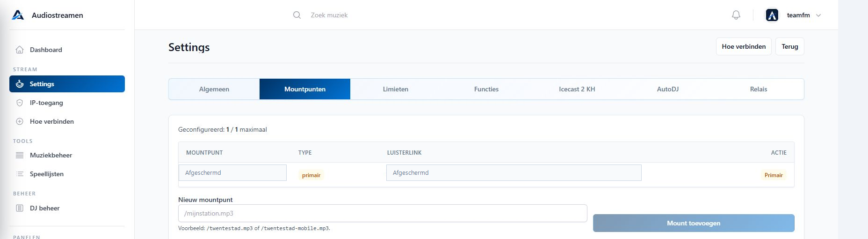The height and width of the screenshot is (239, 868).
Task: Click the Terug button
Action: point(790,46)
